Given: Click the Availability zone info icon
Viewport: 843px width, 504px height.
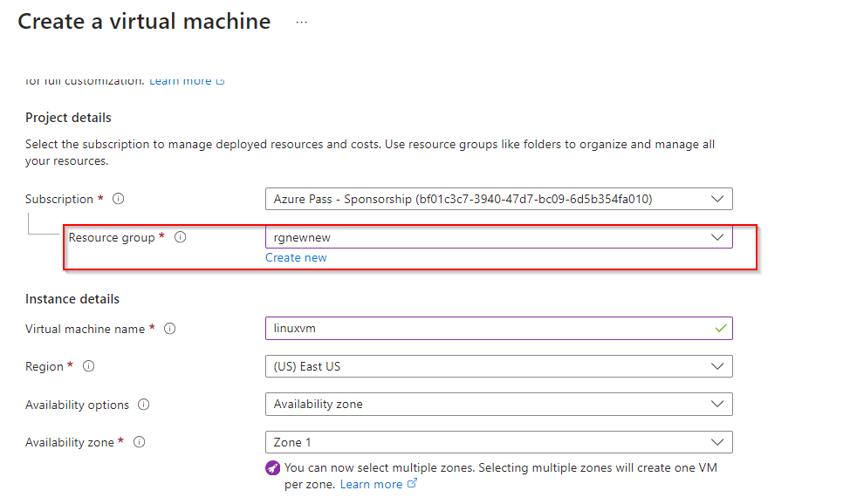Looking at the screenshot, I should tap(139, 442).
